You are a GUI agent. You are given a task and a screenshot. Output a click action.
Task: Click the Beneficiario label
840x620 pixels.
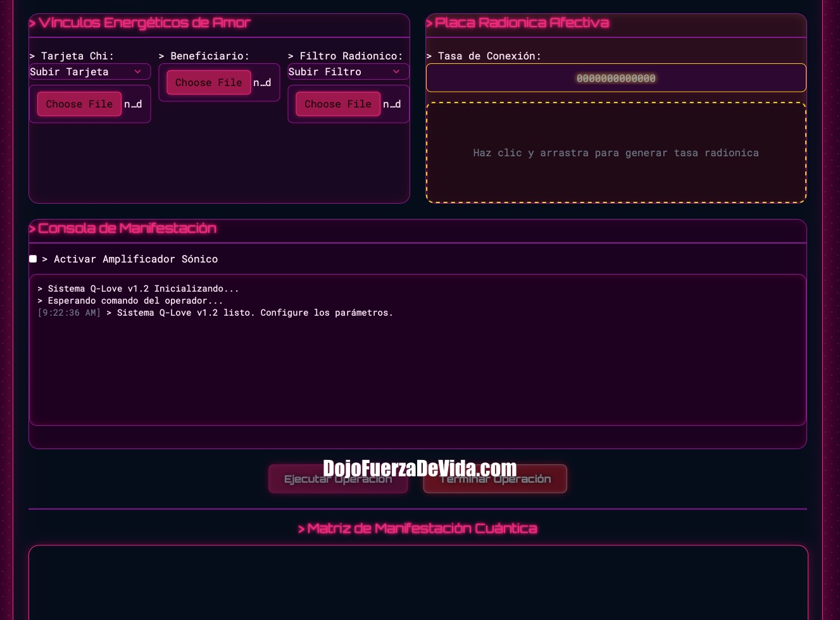point(204,56)
